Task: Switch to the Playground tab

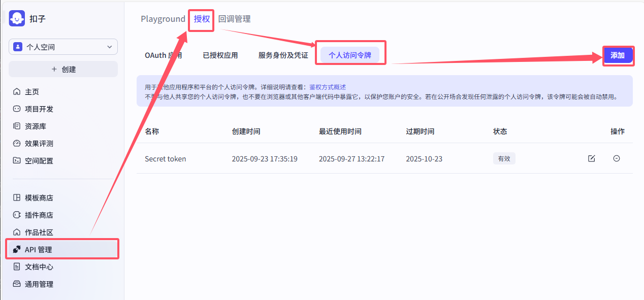Action: [163, 19]
